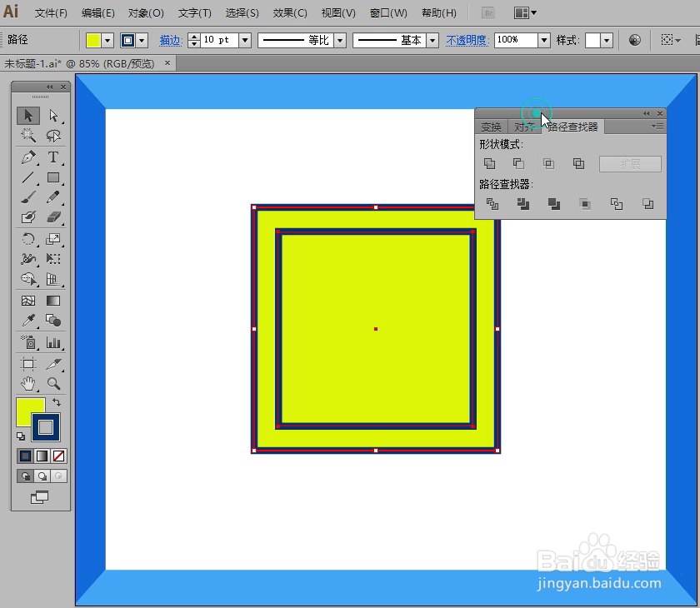Viewport: 700px width, 608px height.
Task: Select the Eraser tool
Action: tap(53, 217)
